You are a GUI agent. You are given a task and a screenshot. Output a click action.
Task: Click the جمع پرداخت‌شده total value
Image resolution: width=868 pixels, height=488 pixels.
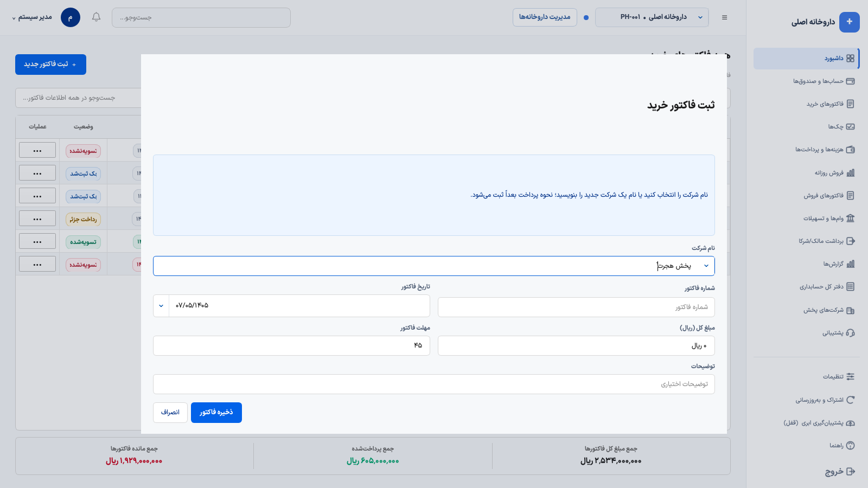click(373, 461)
